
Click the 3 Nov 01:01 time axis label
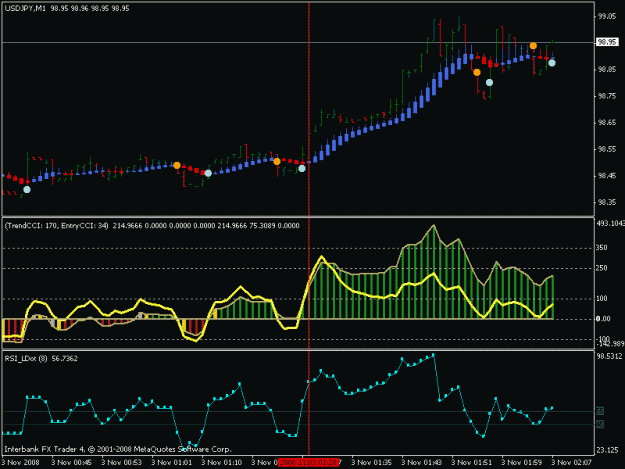(x=171, y=462)
